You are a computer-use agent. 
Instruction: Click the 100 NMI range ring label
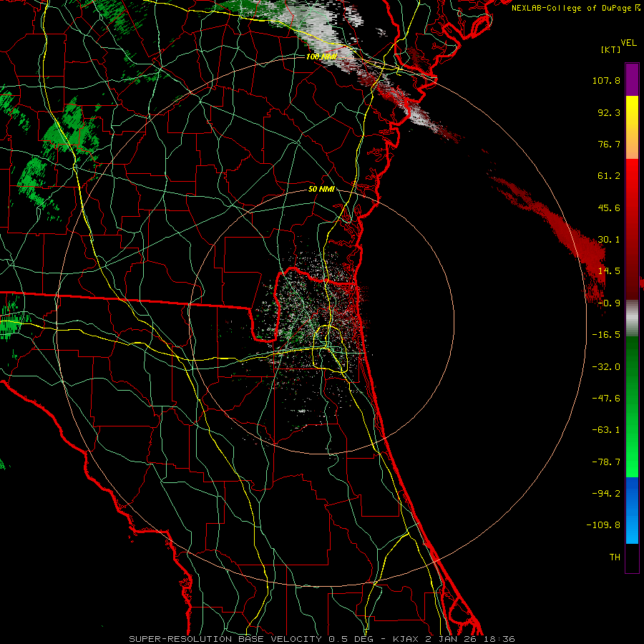(x=321, y=57)
